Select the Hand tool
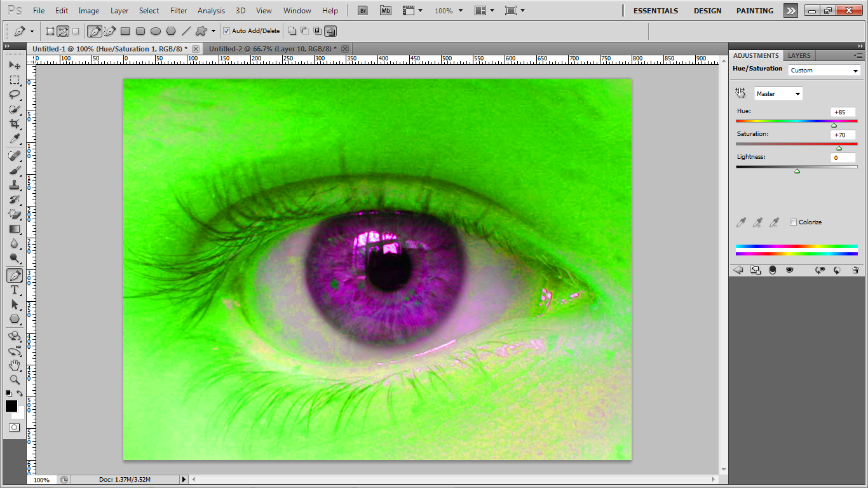868x488 pixels. click(x=14, y=365)
